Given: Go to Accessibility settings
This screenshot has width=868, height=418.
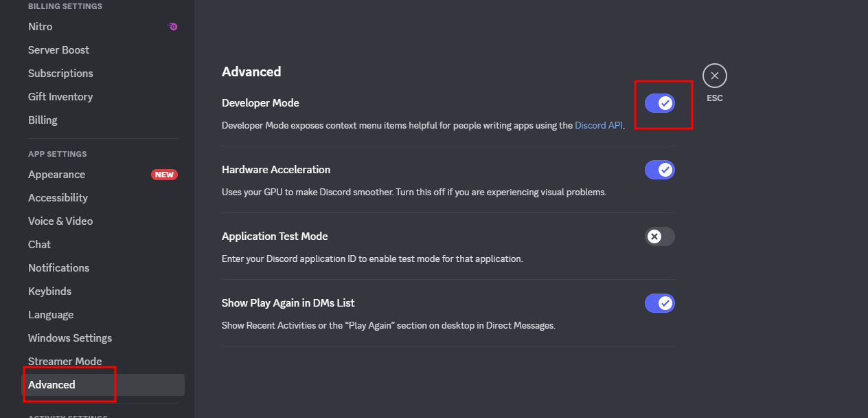Looking at the screenshot, I should tap(103, 198).
